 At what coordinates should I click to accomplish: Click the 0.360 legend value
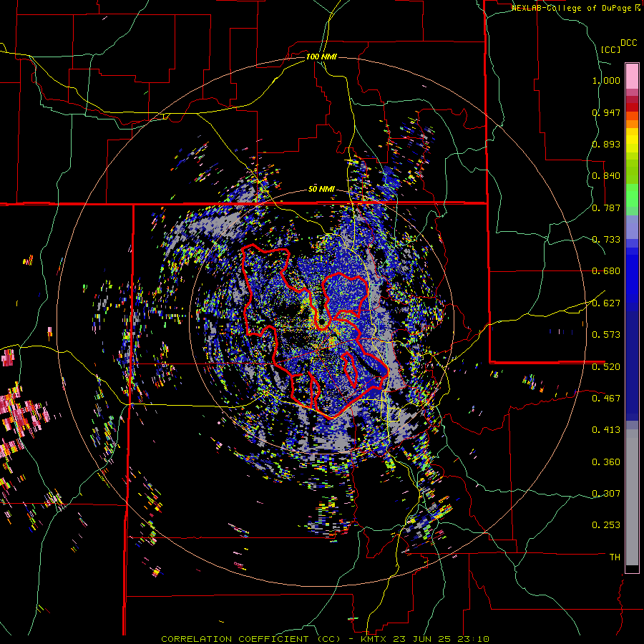click(606, 462)
